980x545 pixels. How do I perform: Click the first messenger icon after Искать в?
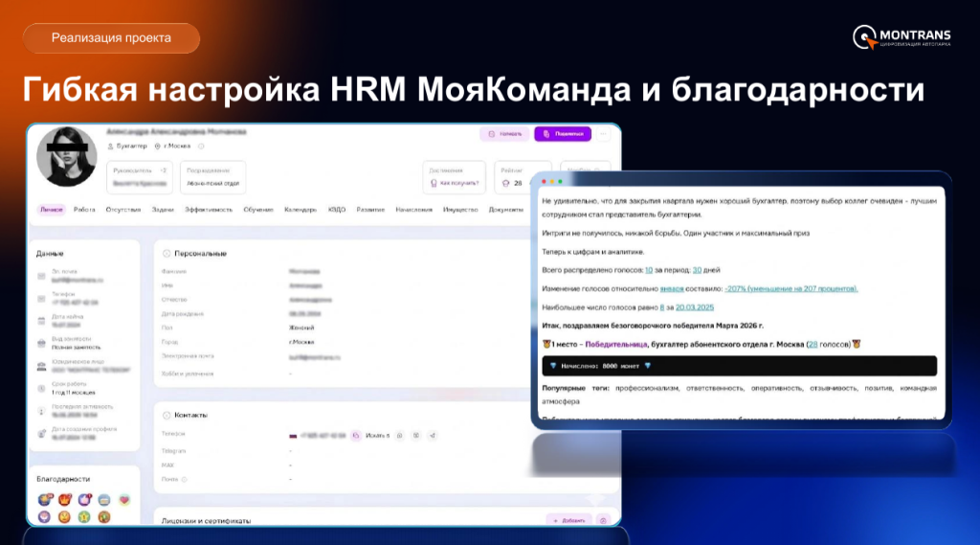click(x=400, y=436)
